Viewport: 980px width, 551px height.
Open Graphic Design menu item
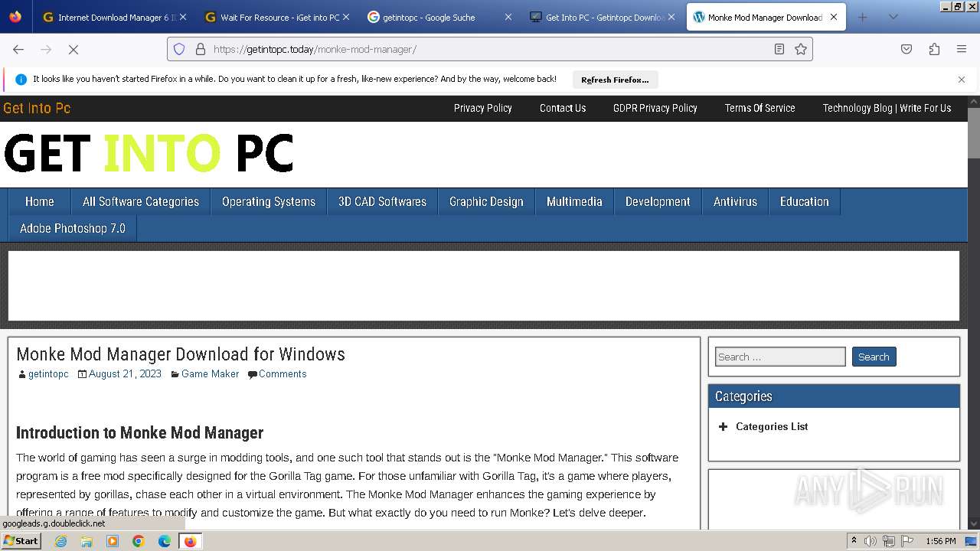[x=486, y=201]
